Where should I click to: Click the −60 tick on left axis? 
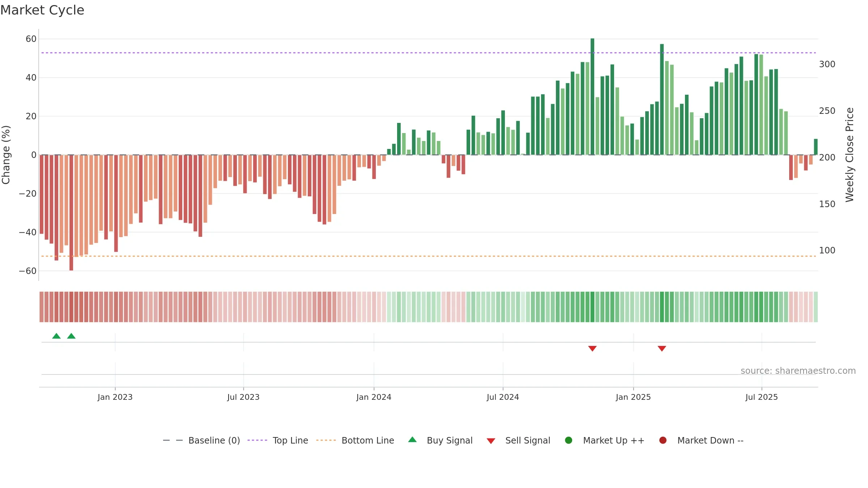(28, 271)
